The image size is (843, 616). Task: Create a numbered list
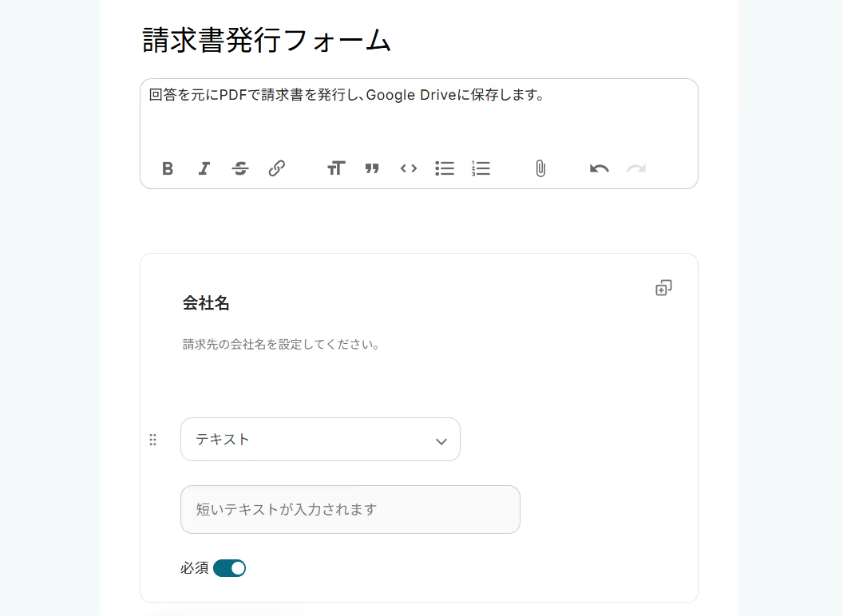[481, 168]
